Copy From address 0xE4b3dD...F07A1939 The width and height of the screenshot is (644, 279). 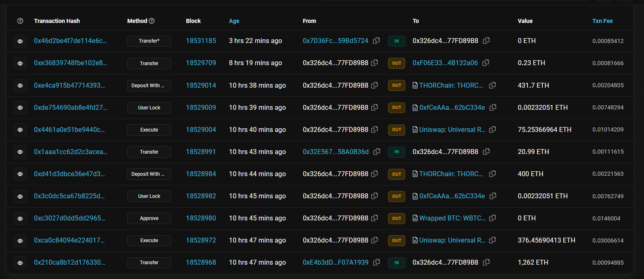click(x=376, y=262)
